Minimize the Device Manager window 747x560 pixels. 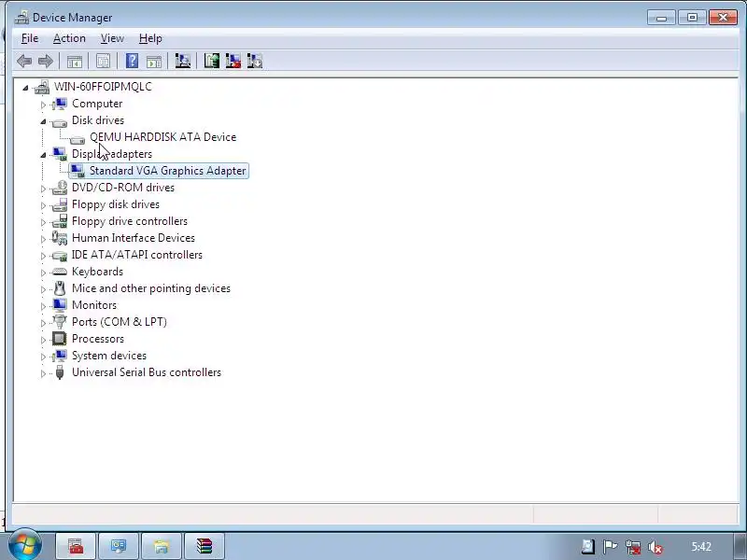point(661,18)
